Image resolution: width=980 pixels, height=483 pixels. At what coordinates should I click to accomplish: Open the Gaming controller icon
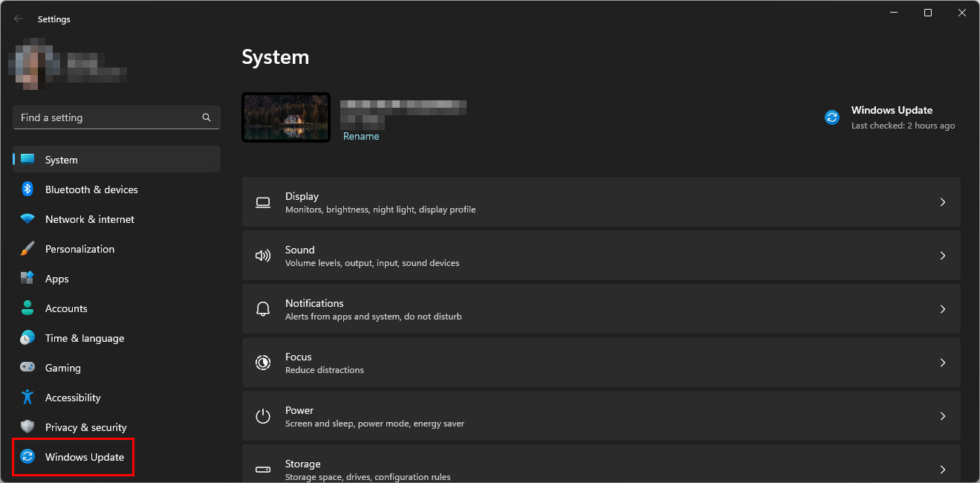point(27,368)
